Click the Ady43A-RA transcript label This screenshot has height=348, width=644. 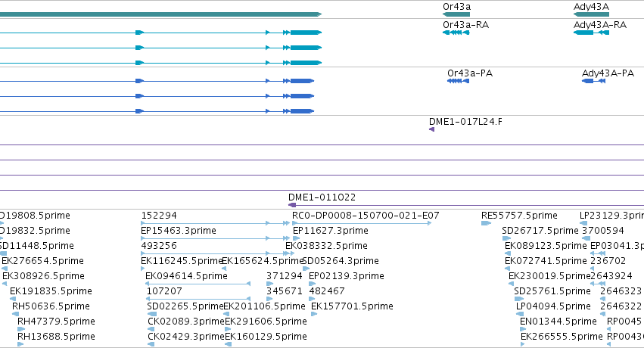(x=599, y=25)
